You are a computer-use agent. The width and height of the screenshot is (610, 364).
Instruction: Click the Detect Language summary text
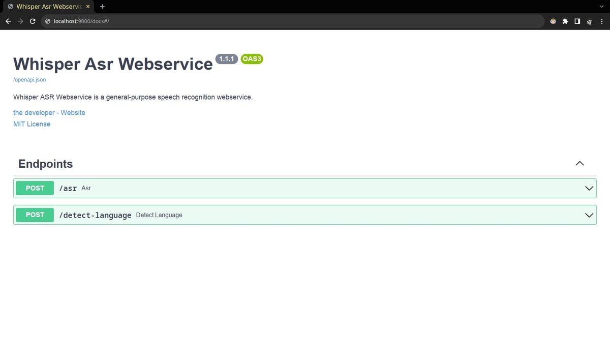coord(159,215)
